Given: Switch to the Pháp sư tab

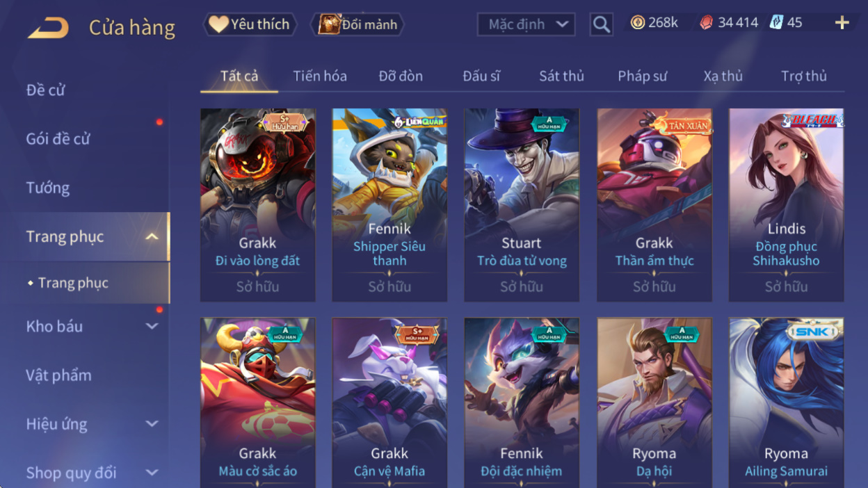Looking at the screenshot, I should [x=642, y=76].
